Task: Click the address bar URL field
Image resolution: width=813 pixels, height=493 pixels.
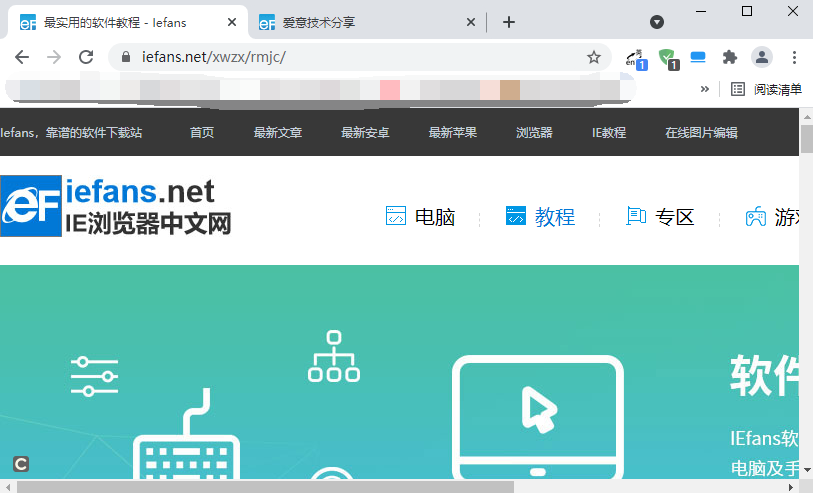Action: [x=358, y=57]
